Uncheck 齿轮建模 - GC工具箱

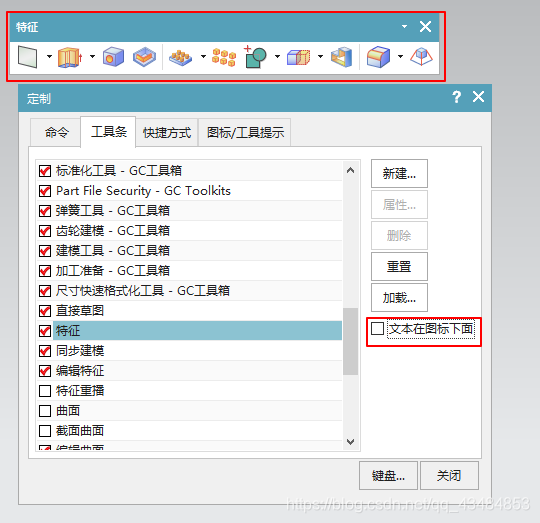pos(45,231)
